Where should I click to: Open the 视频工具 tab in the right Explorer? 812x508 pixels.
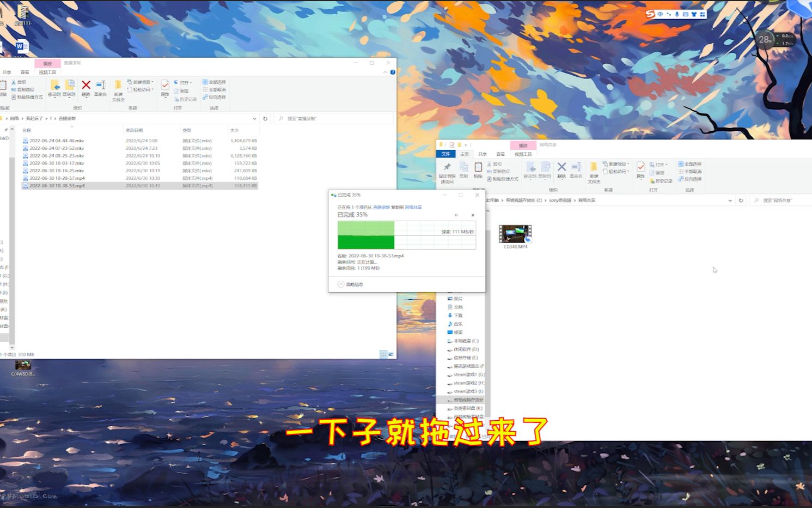click(523, 154)
